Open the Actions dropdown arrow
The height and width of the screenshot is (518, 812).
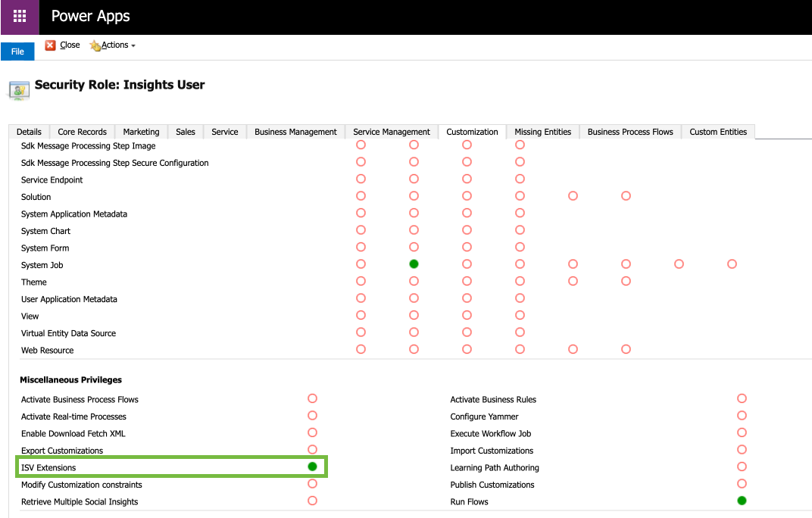133,46
